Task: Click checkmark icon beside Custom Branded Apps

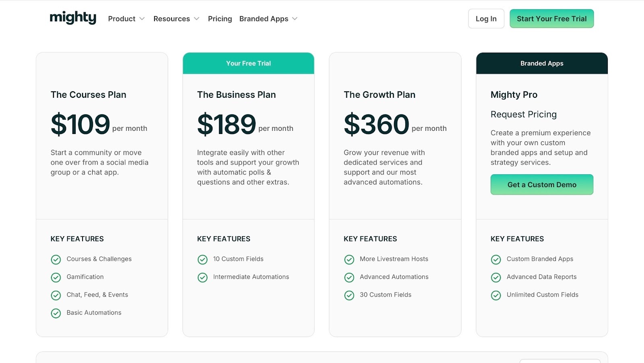Action: tap(496, 260)
